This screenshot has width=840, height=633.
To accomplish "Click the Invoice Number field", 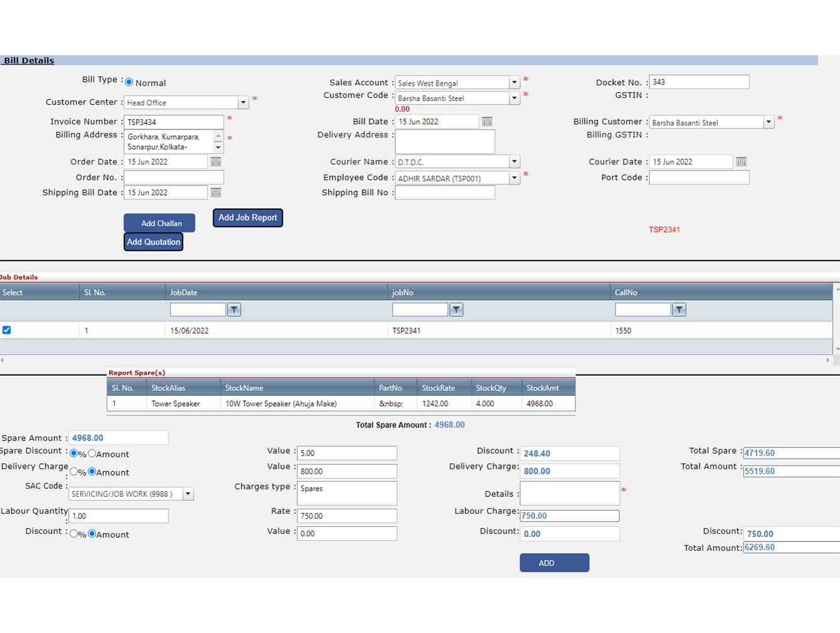I will click(174, 122).
